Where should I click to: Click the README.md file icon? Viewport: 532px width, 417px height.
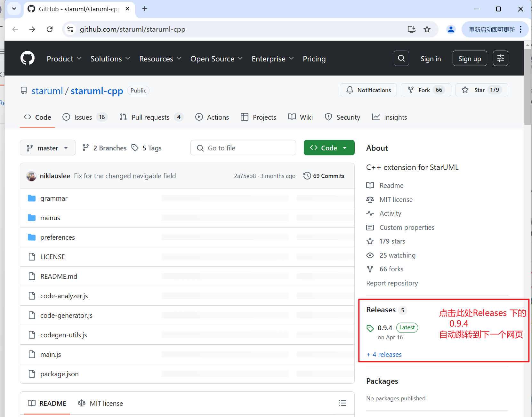click(x=32, y=276)
